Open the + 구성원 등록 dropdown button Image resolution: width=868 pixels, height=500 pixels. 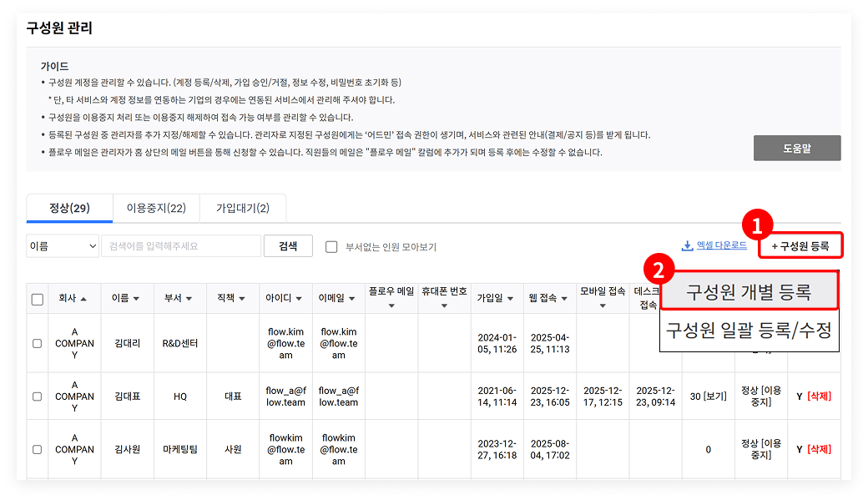800,246
